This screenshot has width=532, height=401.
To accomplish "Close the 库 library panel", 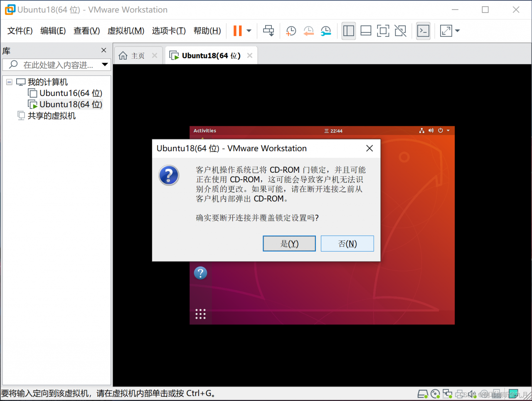I will 104,50.
